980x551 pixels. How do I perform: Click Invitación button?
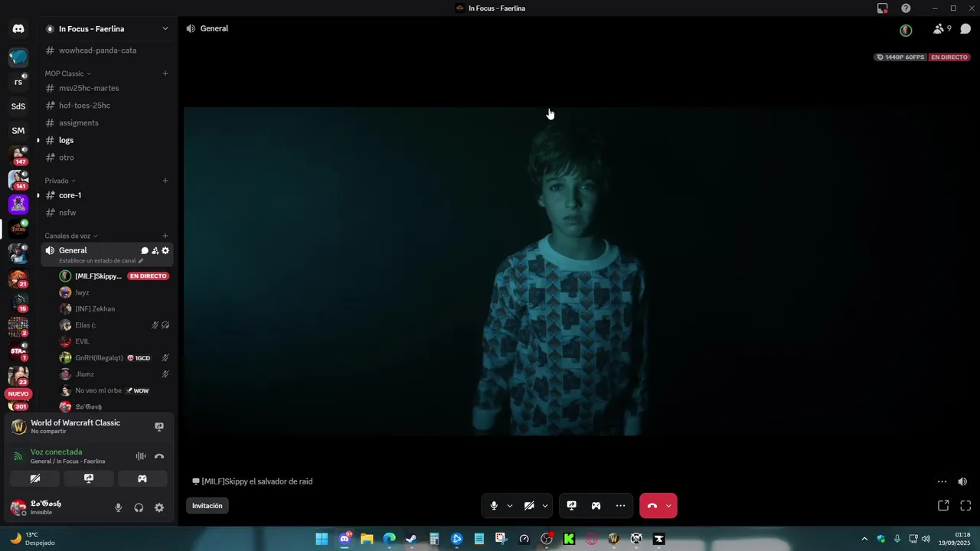pos(207,506)
